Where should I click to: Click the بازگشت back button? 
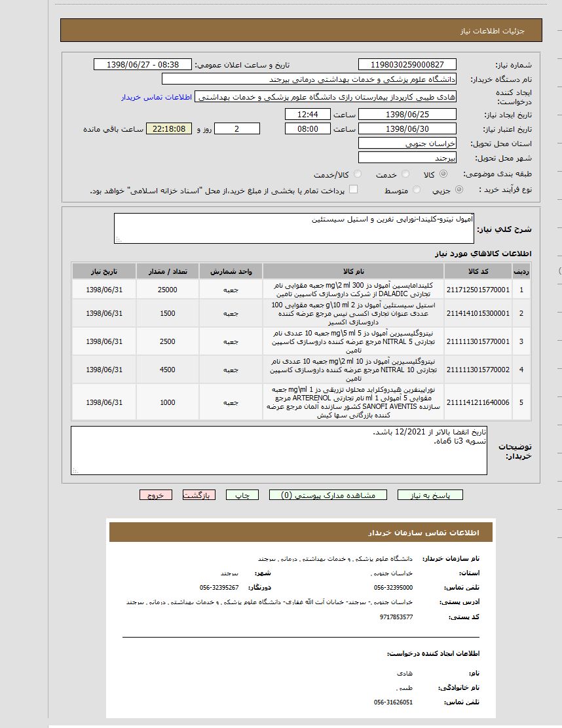pos(199,495)
